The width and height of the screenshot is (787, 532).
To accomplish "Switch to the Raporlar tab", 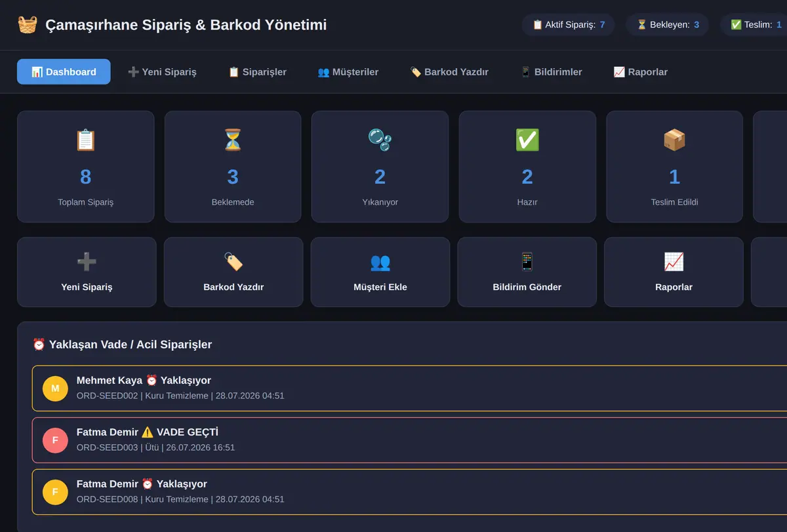I will [x=640, y=72].
